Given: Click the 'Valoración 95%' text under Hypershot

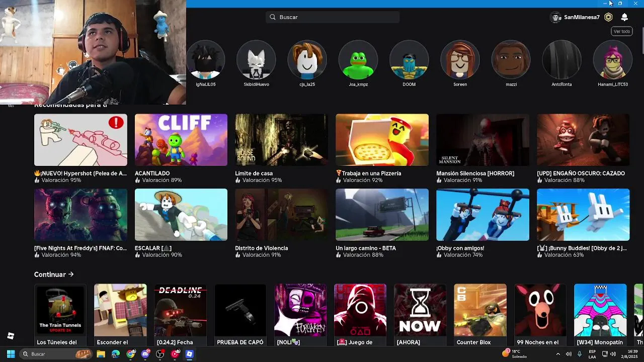Looking at the screenshot, I should 61,180.
